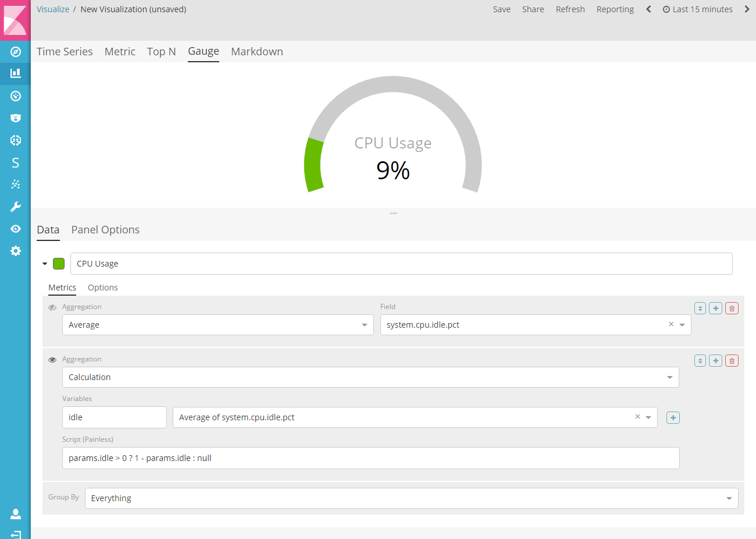Open the user profile icon in sidebar
The image size is (756, 539).
pos(16,514)
